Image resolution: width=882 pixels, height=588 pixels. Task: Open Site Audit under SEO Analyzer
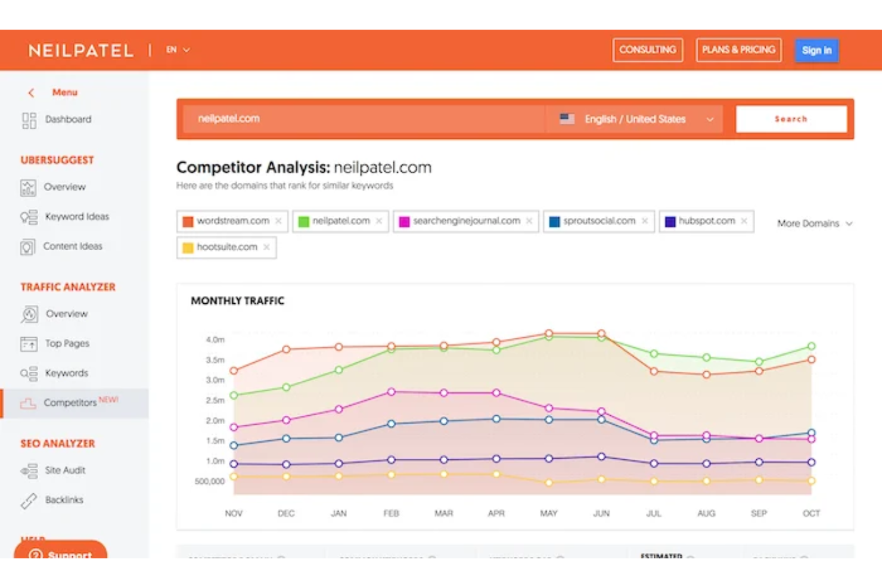coord(28,470)
